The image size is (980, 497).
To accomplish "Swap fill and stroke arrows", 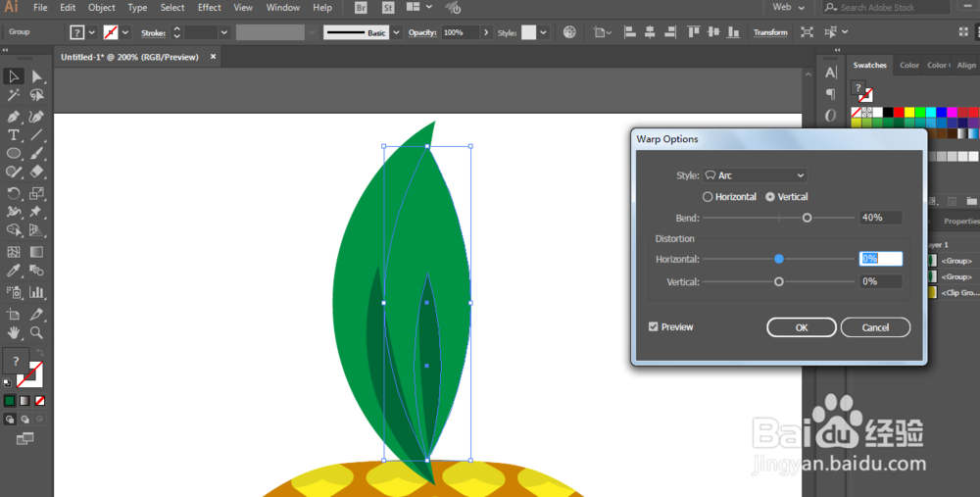I will [40, 353].
